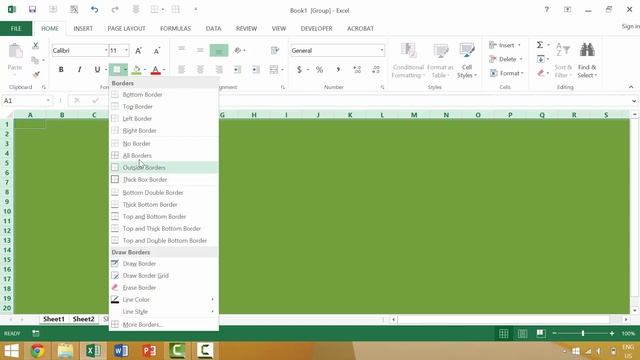
Task: Open the General number format dropdown
Action: click(x=382, y=50)
